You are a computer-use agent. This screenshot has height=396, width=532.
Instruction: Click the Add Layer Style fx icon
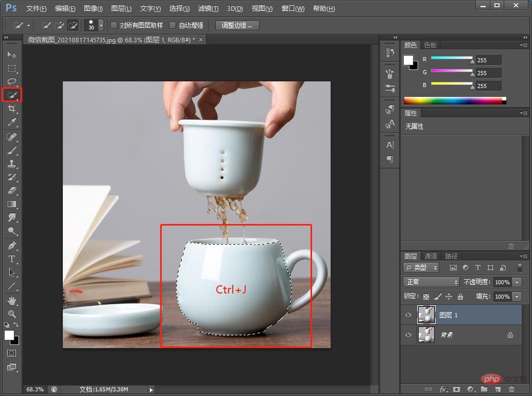[x=443, y=389]
